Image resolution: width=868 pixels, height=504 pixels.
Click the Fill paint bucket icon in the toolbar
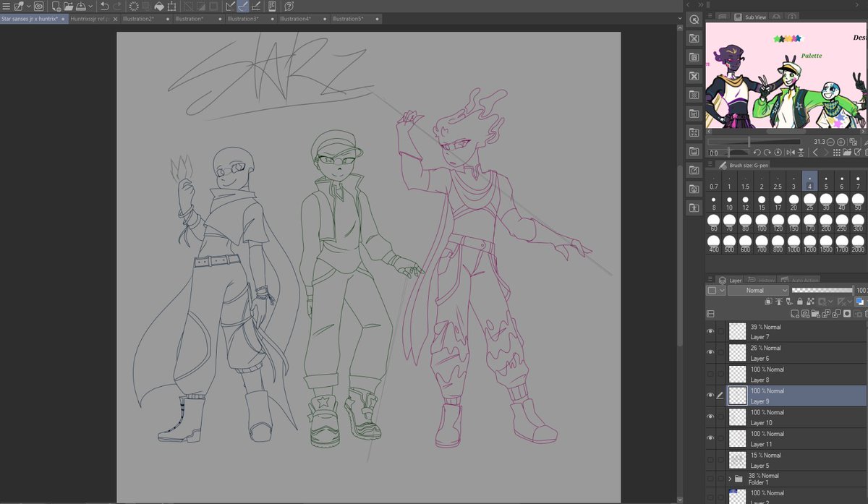coord(160,6)
